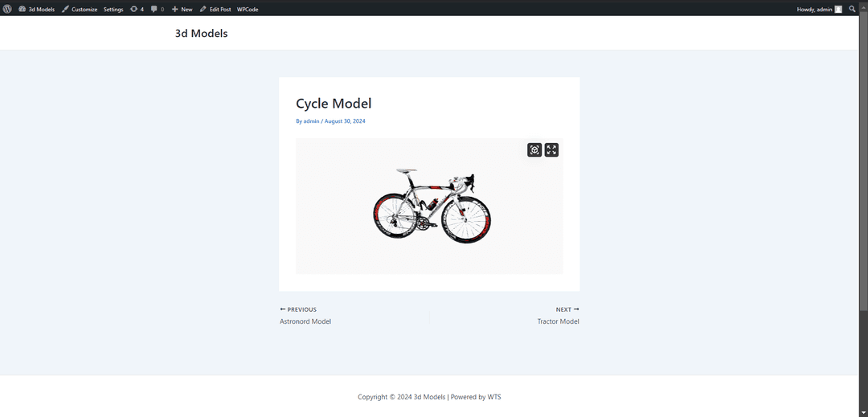
Task: Click the Cycle Model heading
Action: (x=334, y=104)
